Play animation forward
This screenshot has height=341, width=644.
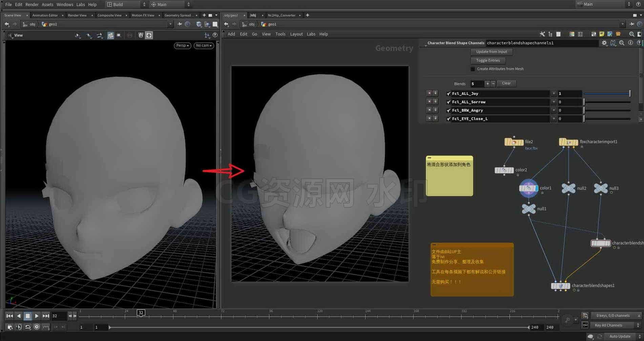click(x=37, y=316)
